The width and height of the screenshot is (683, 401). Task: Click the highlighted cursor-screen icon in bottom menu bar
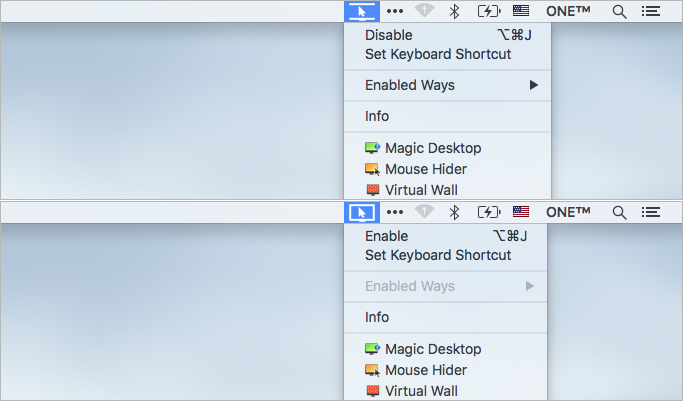362,212
